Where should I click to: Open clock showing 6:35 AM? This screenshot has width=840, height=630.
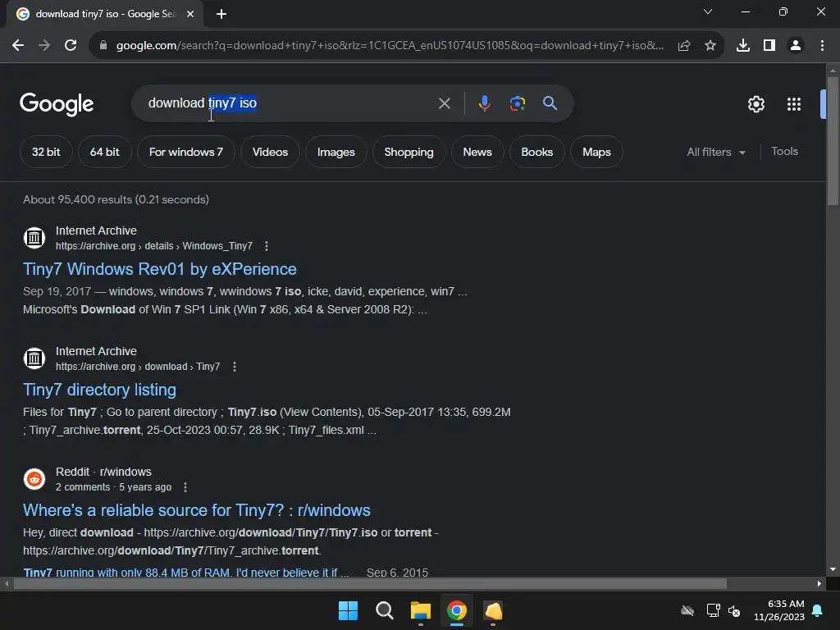click(x=779, y=610)
